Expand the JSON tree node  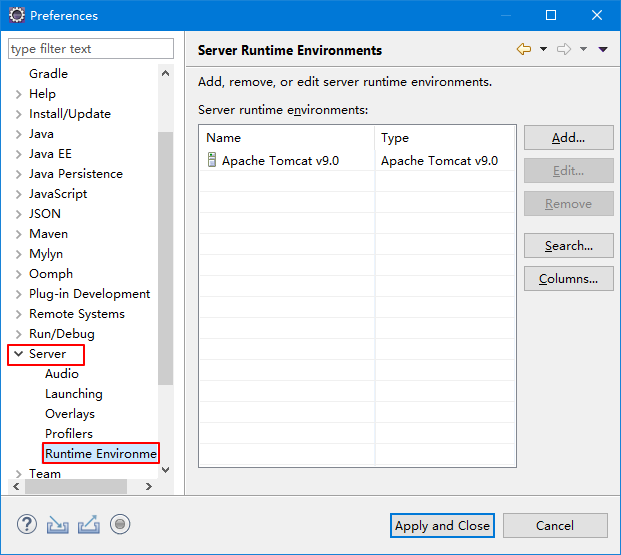click(18, 214)
